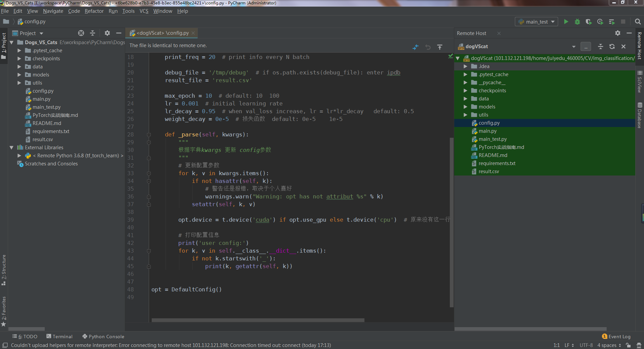Hide the Remote Host panel

coord(629,33)
